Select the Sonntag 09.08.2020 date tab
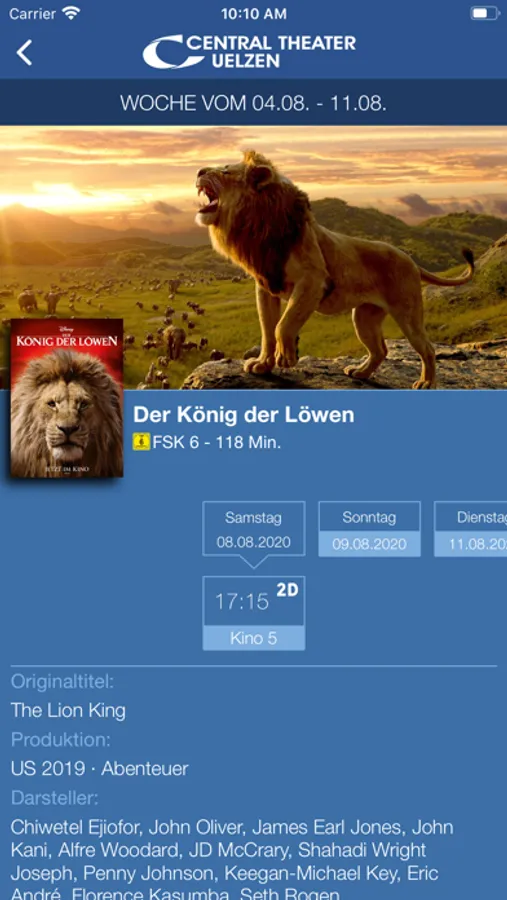Screen dimensions: 507x900 coord(369,529)
